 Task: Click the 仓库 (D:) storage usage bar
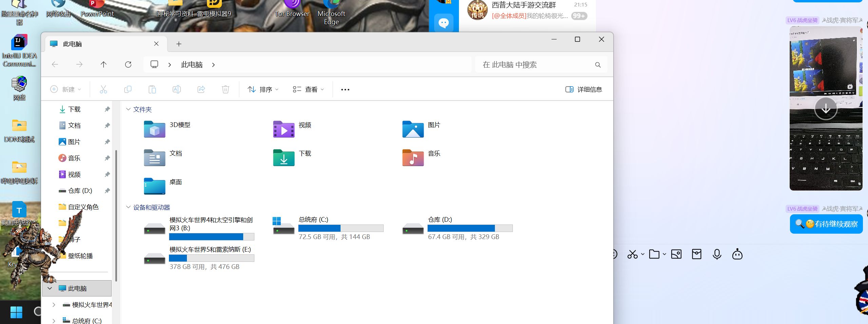[x=470, y=228]
